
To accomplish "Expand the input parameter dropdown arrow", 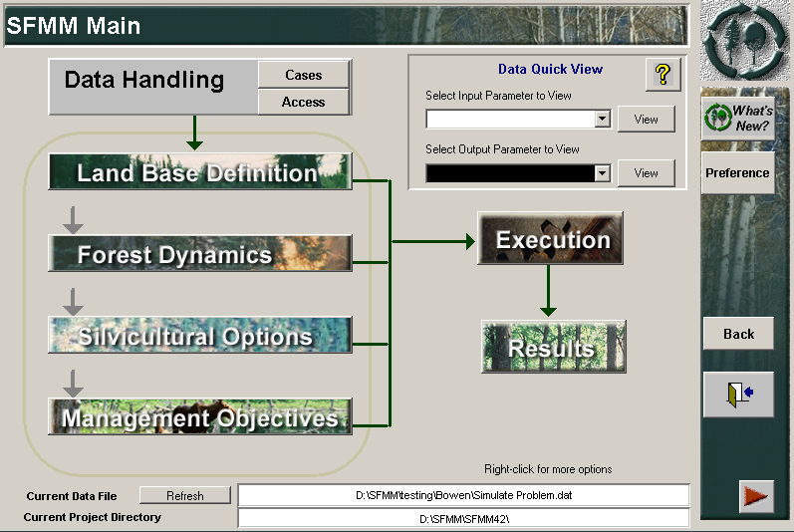I will coord(602,119).
